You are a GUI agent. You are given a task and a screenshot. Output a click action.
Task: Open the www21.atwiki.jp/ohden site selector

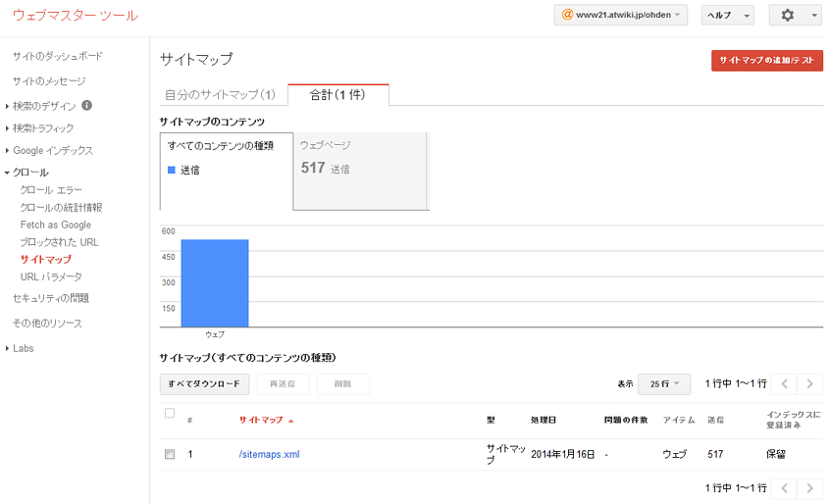pos(621,15)
